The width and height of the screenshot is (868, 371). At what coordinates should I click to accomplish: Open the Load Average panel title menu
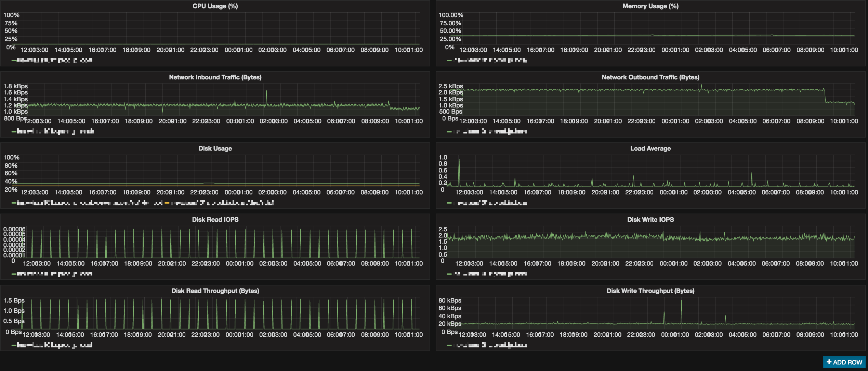coord(650,148)
